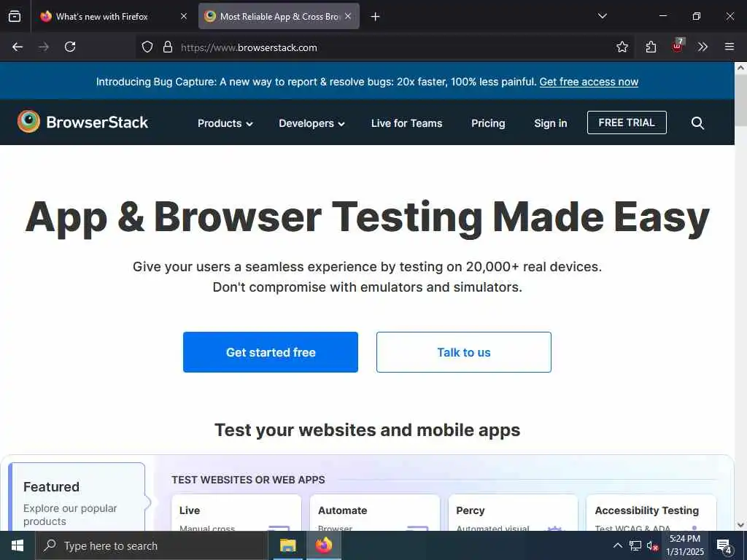
Task: Click the Type here to search box
Action: [x=151, y=545]
